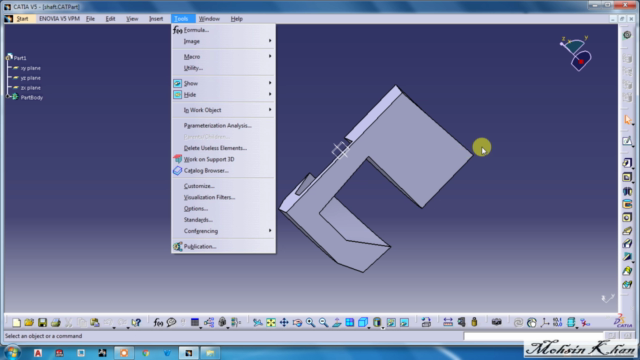Viewport: 640px width, 360px height.
Task: Click the Formula f(x) toolbar icon
Action: [158, 322]
